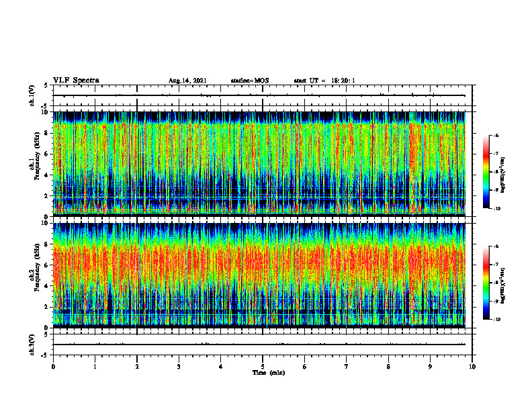Click time axis tick label "4"
This screenshot has width=532, height=411.
(221, 367)
